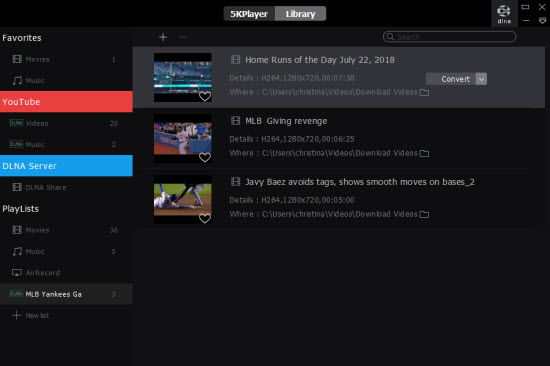The height and width of the screenshot is (366, 550).
Task: Open YouTube Videos list
Action: (66, 123)
